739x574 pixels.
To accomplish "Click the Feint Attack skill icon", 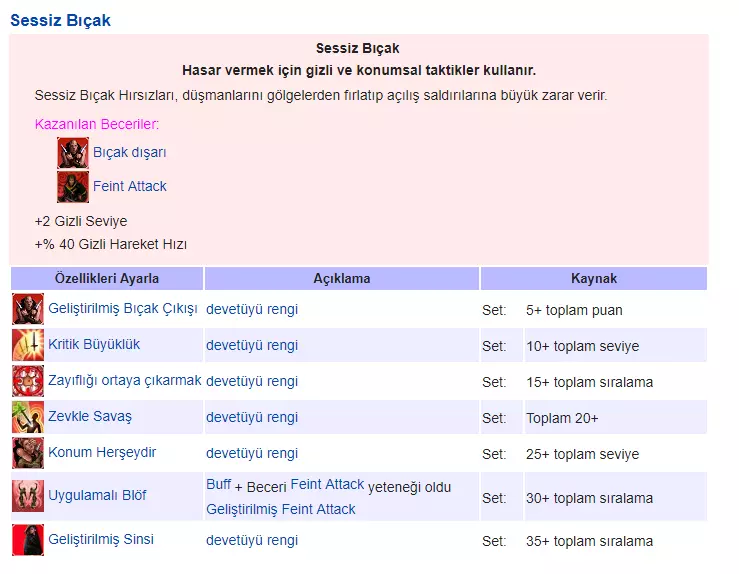I will pyautogui.click(x=73, y=187).
